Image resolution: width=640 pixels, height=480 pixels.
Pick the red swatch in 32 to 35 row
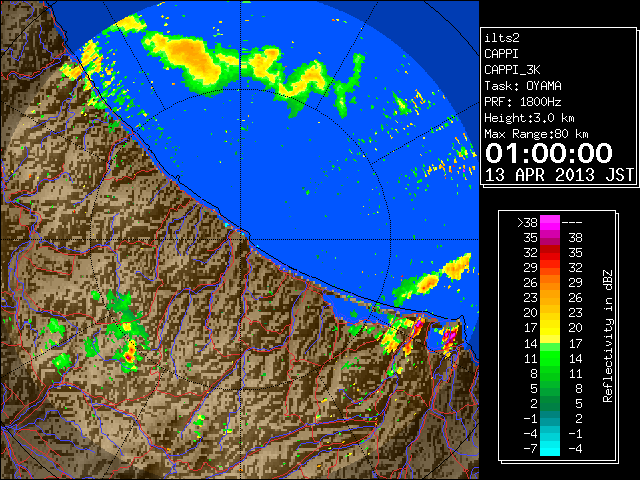(550, 253)
